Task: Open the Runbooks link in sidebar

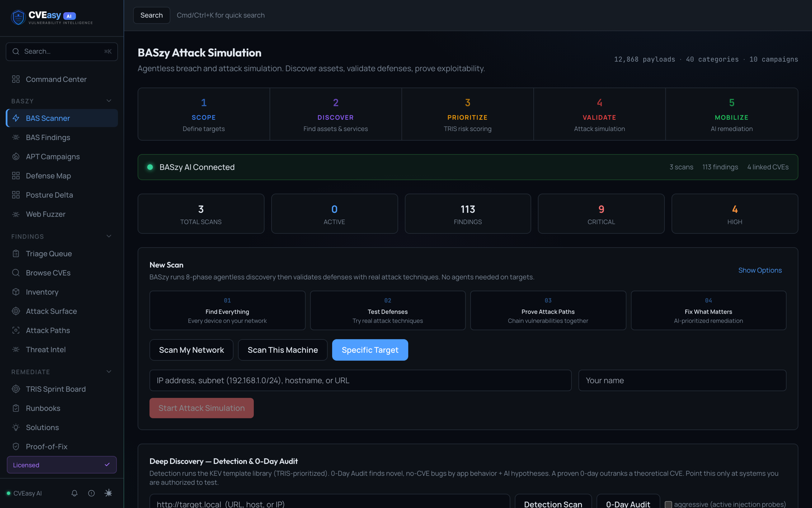Action: 62,408
